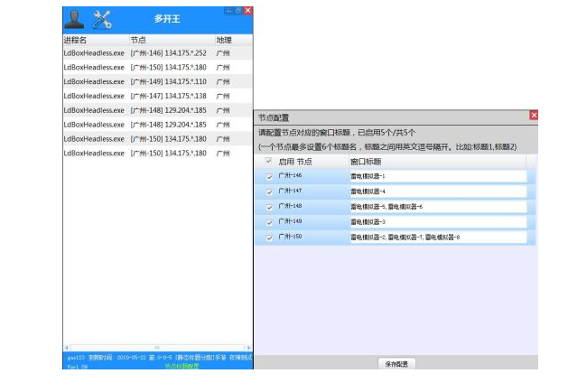Click the right arrow of horizontal scrollbar
The width and height of the screenshot is (568, 392).
(249, 348)
